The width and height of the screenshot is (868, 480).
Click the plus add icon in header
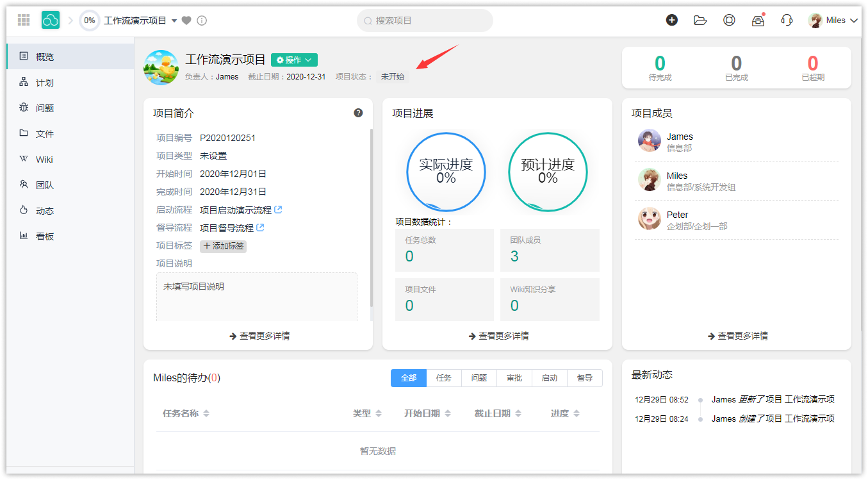coord(672,20)
